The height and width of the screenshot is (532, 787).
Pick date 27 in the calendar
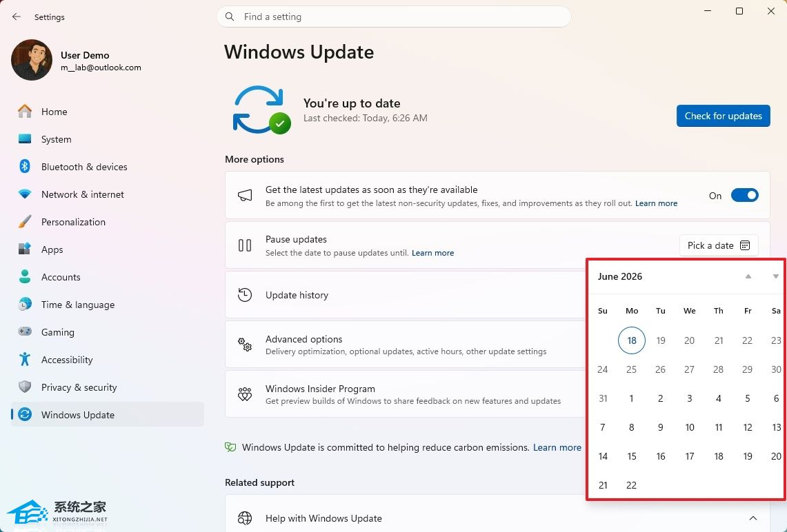click(x=690, y=369)
